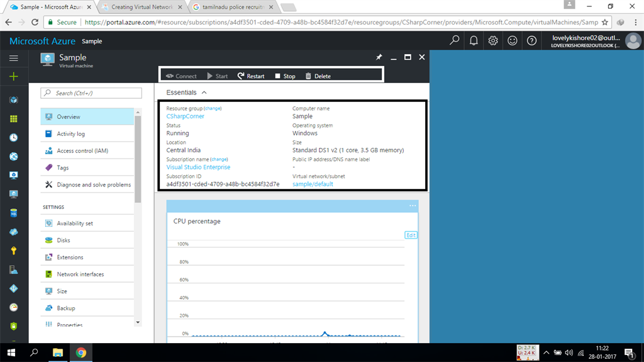Open Network interfaces settings item
The height and width of the screenshot is (362, 644).
point(87,274)
